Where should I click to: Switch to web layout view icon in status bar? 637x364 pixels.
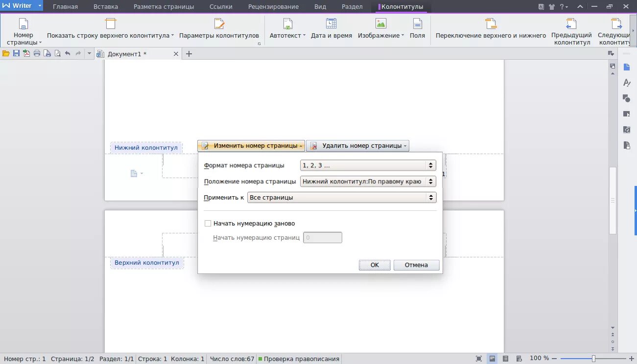point(519,359)
